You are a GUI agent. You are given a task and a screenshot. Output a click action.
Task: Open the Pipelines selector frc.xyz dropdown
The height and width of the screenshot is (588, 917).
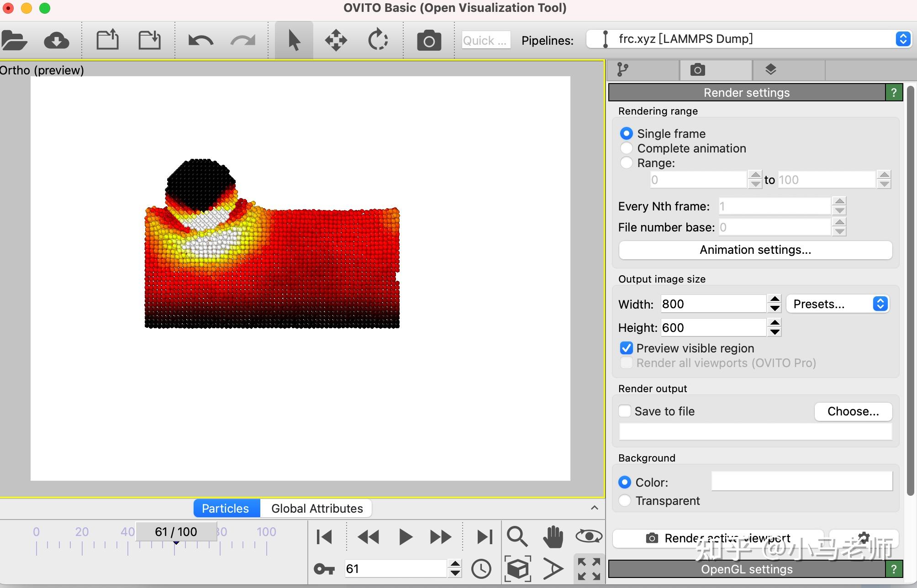click(x=748, y=39)
